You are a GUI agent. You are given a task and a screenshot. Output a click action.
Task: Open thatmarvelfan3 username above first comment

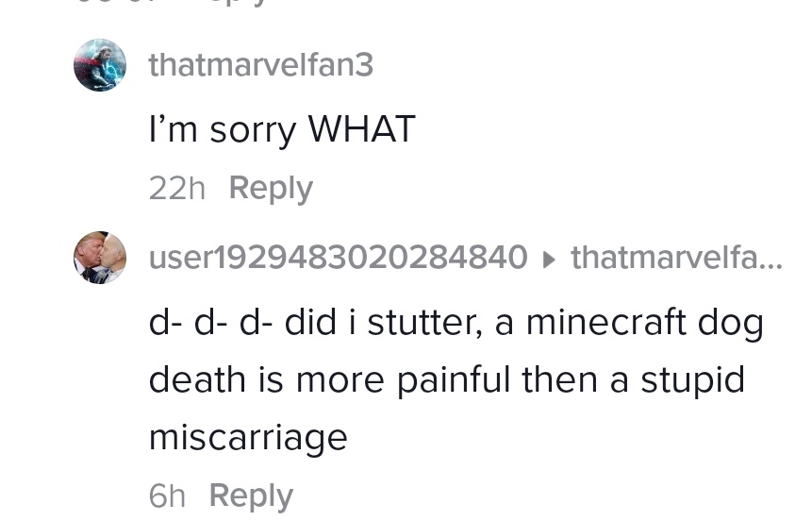point(260,65)
